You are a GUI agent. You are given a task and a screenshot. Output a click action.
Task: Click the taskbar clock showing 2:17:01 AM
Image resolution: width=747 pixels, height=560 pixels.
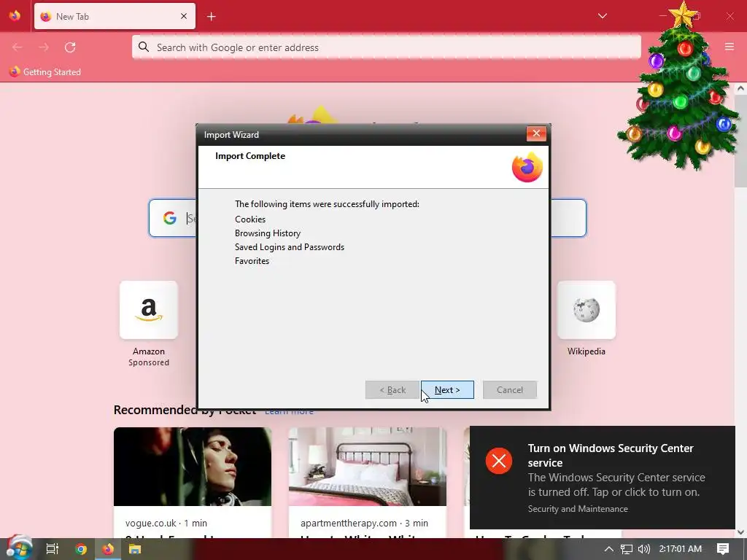pos(680,549)
